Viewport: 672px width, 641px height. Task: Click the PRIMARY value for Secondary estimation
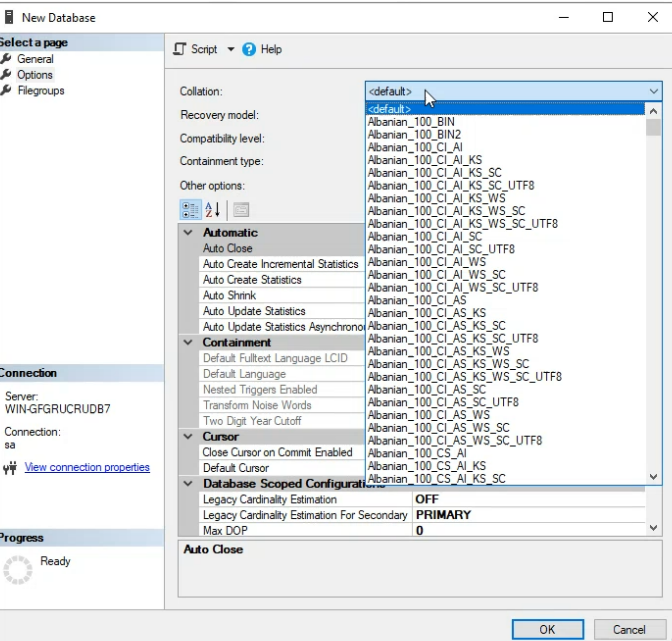click(x=529, y=515)
